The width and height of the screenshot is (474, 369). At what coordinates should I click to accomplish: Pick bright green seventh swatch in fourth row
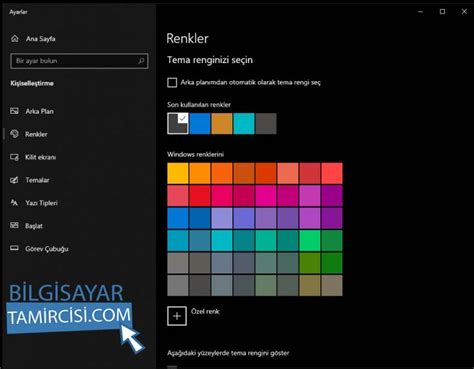click(310, 240)
